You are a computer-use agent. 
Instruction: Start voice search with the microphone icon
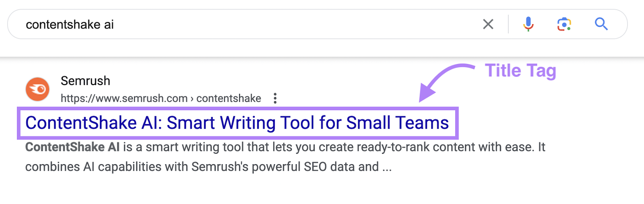pyautogui.click(x=528, y=24)
